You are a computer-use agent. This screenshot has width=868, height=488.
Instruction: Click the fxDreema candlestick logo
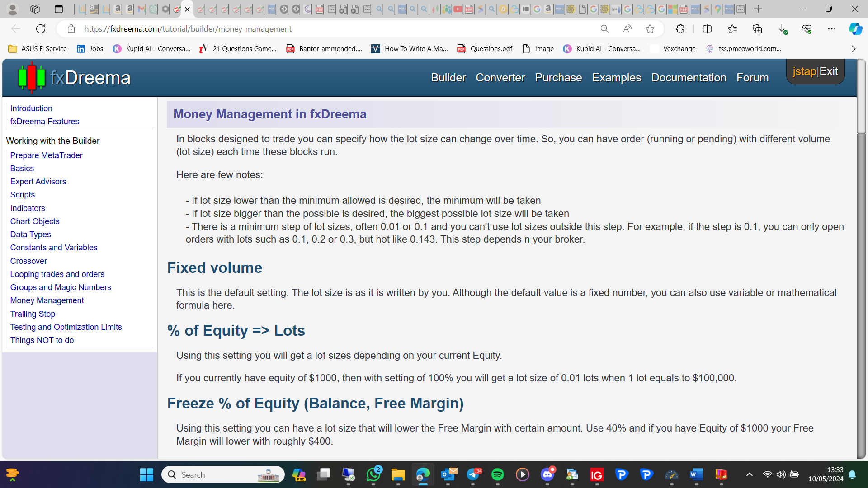pos(32,78)
